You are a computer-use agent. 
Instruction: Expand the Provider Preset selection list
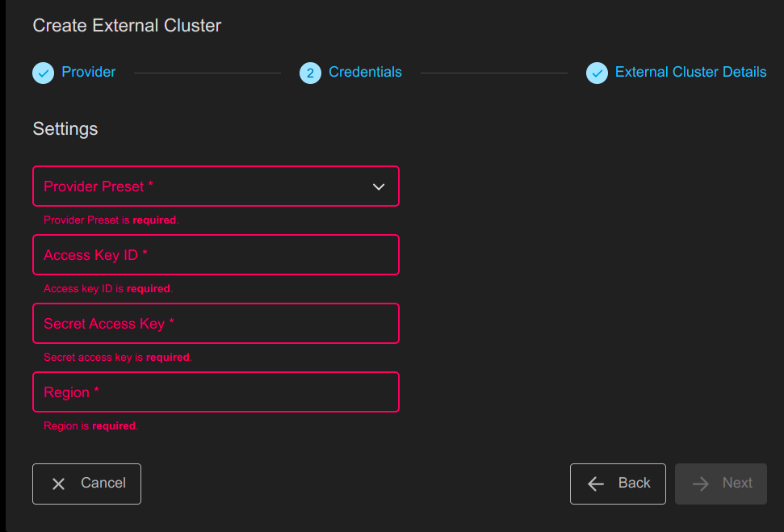(x=216, y=186)
